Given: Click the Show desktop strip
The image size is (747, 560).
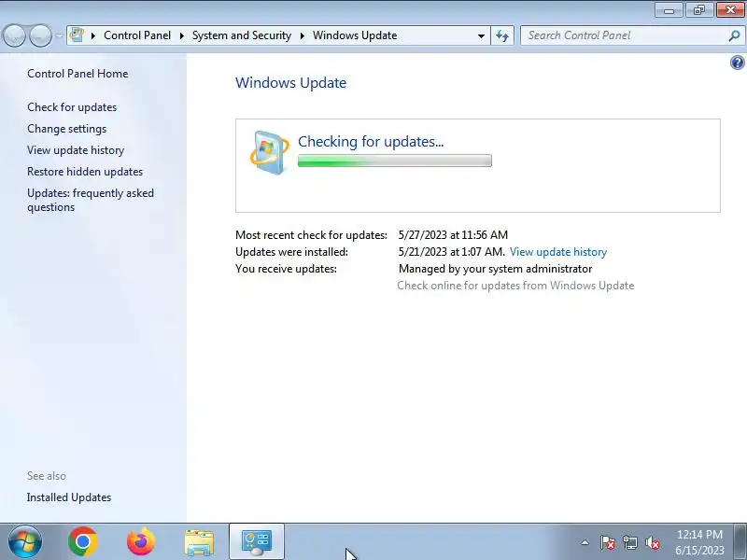Looking at the screenshot, I should (x=740, y=541).
